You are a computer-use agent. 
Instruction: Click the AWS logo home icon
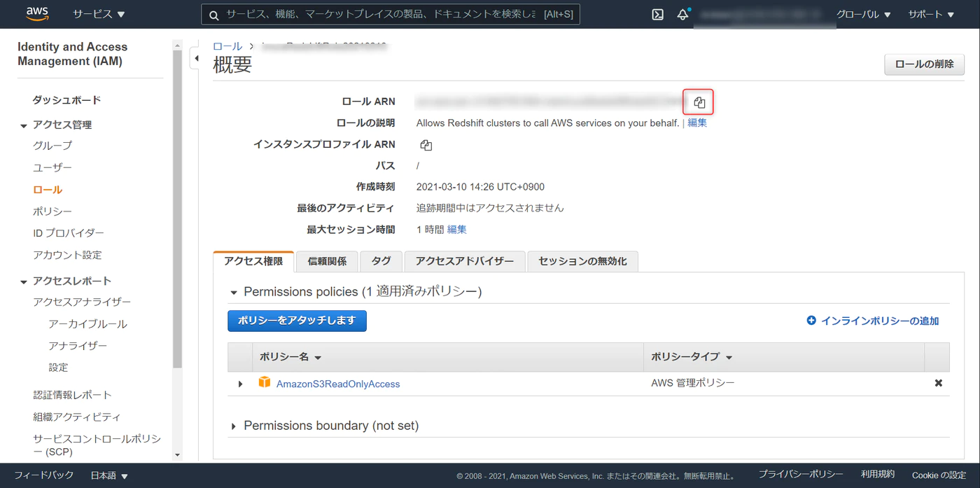pyautogui.click(x=37, y=14)
